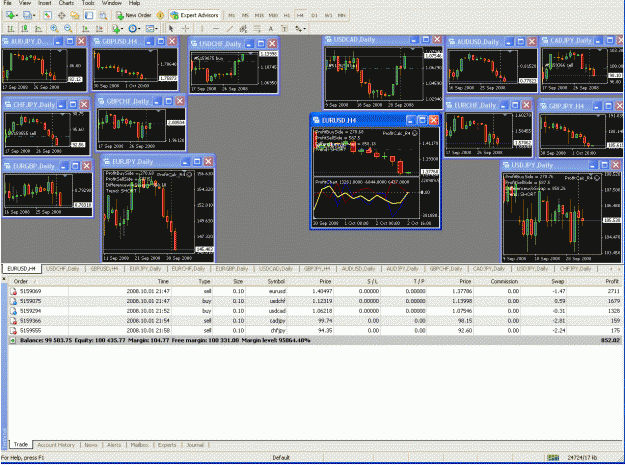Open the Window menu
Viewport: 625px width, 465px height.
pos(112,3)
